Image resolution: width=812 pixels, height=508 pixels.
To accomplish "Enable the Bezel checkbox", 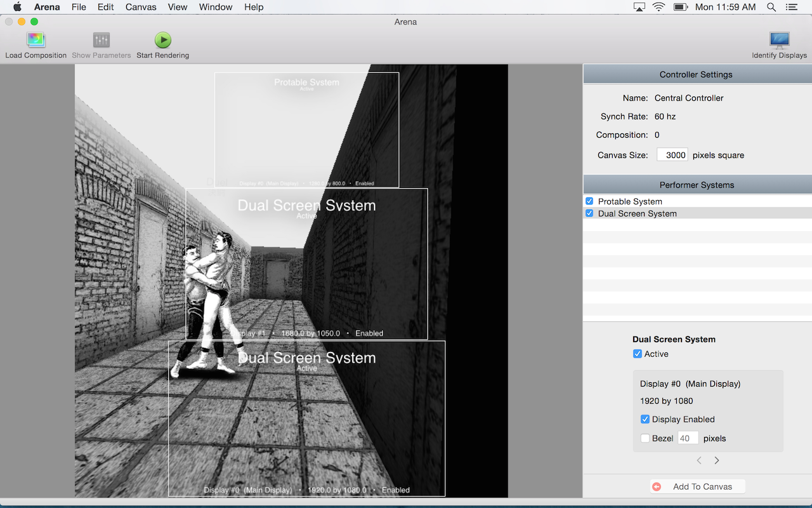I will [645, 438].
